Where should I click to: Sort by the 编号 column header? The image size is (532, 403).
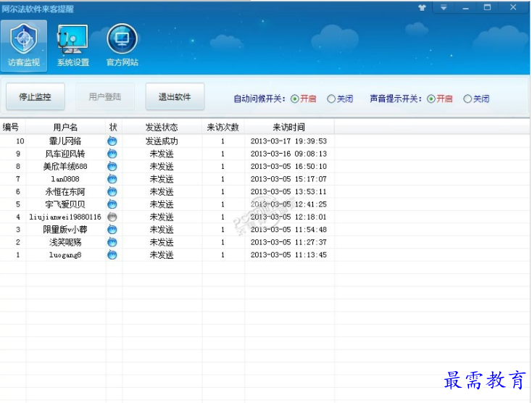tap(12, 128)
